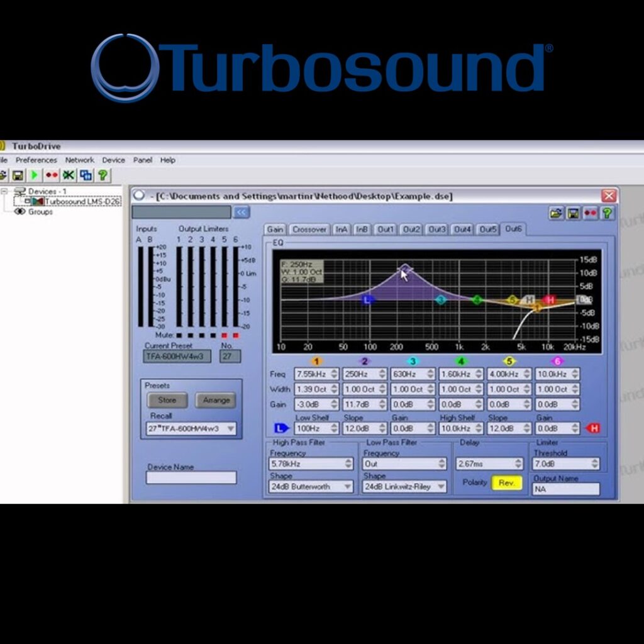
Task: Toggle mute for output 4
Action: click(213, 336)
